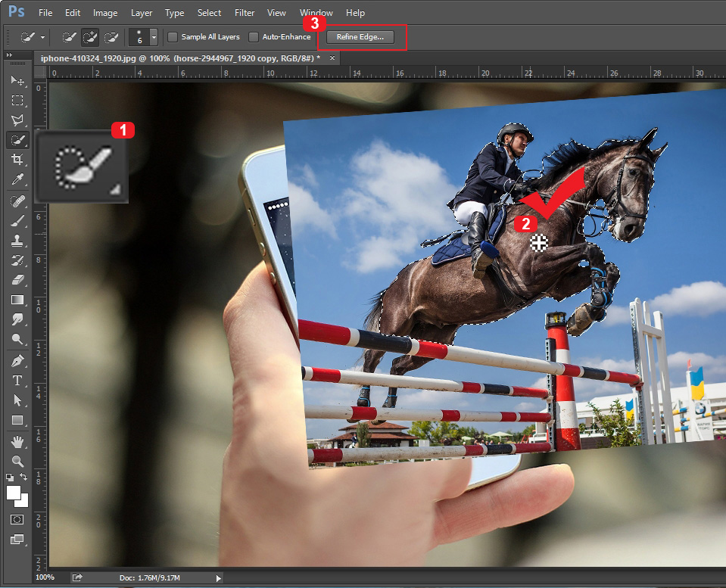Open the brush size picker dropdown

tap(153, 36)
